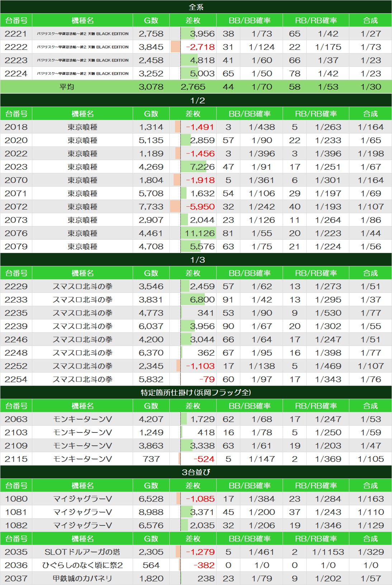This screenshot has height=585, width=392.
Task: Select the 5,003 value in row 2224
Action: [202, 74]
